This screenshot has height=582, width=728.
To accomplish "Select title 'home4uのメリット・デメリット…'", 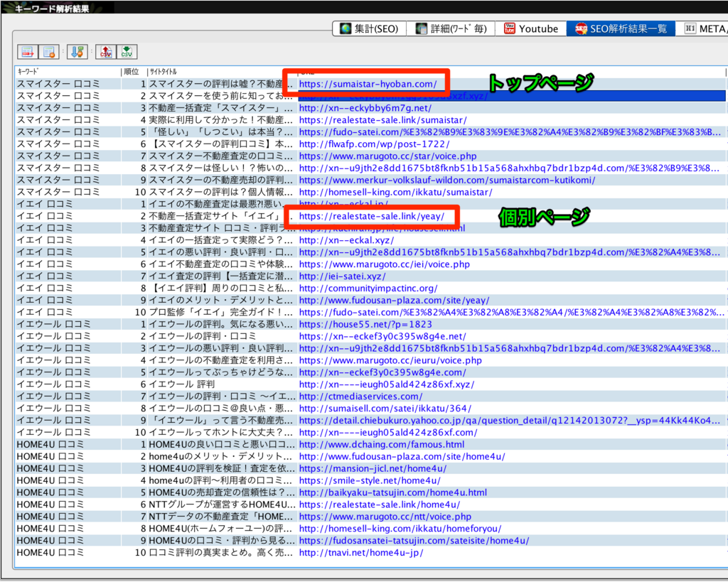I will pyautogui.click(x=220, y=457).
